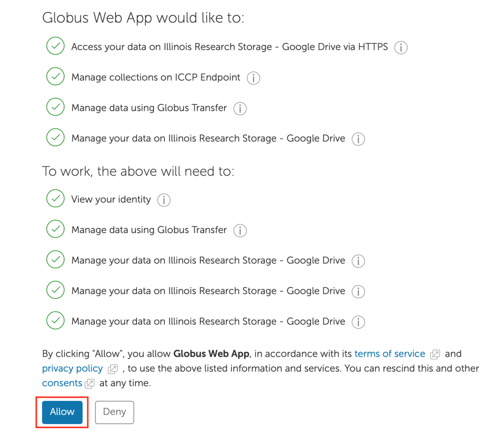Open info for Globus Transfer under 'would like to'
This screenshot has height=432, width=504.
coord(240,108)
